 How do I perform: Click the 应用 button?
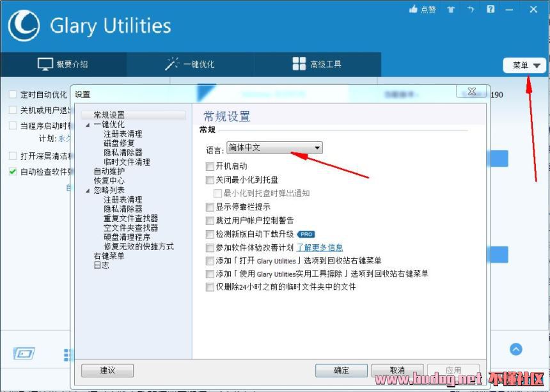[453, 370]
